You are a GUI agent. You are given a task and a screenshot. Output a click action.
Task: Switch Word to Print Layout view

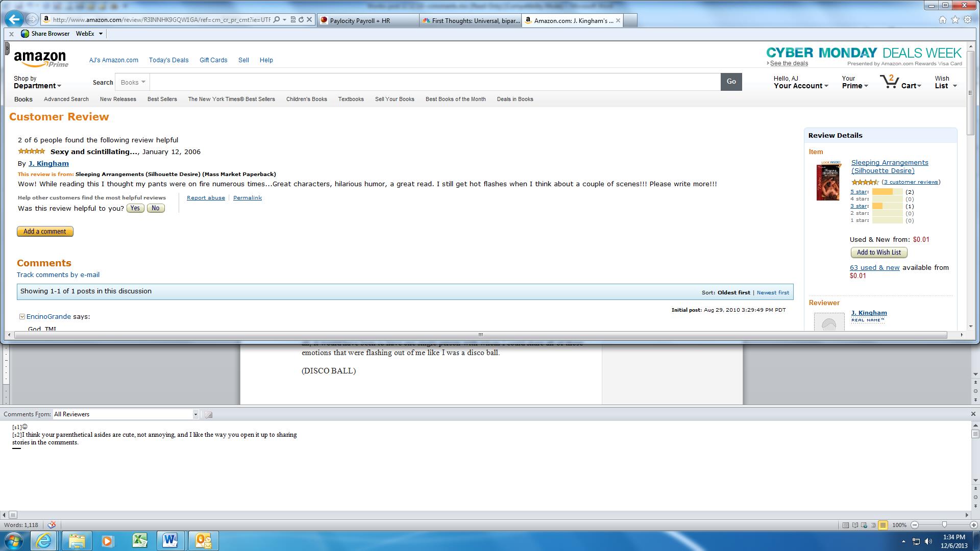(846, 525)
